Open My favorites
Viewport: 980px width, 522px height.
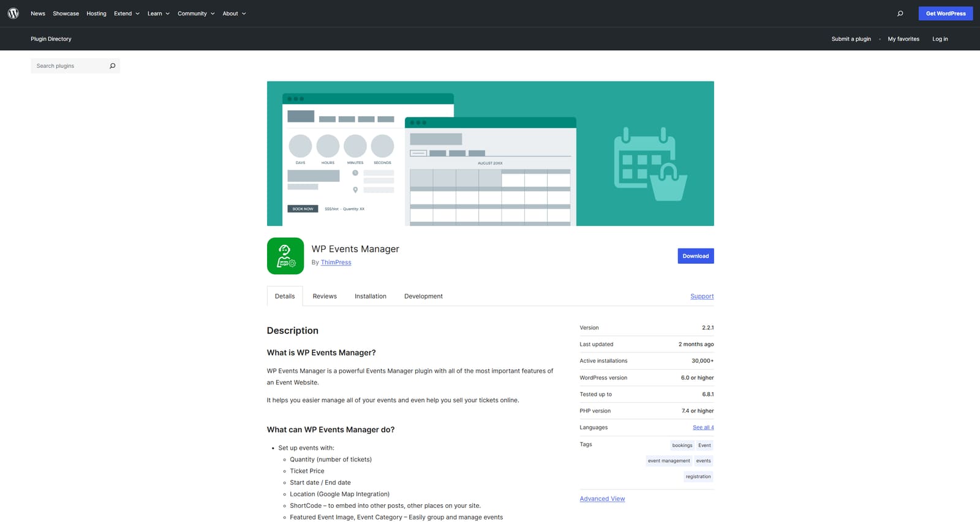[x=903, y=39]
